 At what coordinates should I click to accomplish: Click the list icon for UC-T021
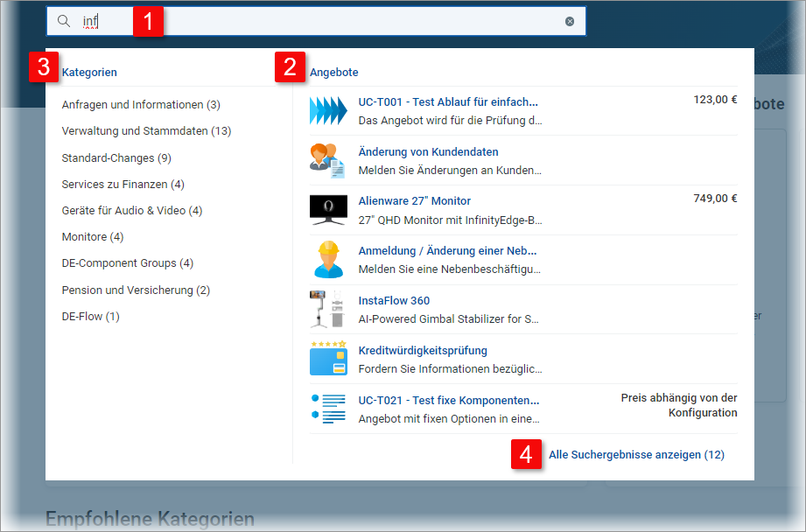click(328, 409)
